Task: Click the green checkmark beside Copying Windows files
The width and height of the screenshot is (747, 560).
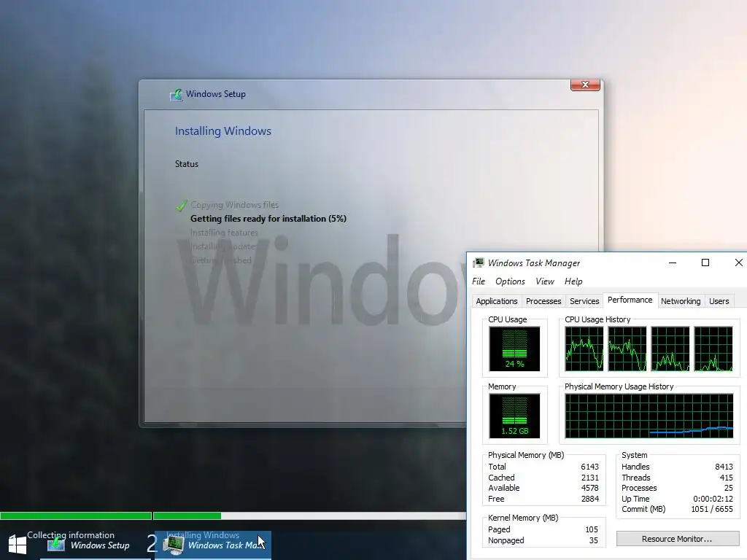Action: pos(181,205)
